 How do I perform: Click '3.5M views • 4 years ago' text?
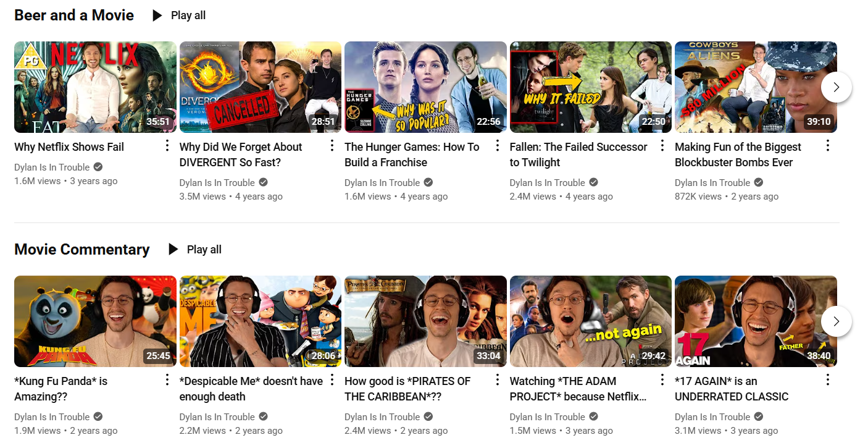point(231,197)
